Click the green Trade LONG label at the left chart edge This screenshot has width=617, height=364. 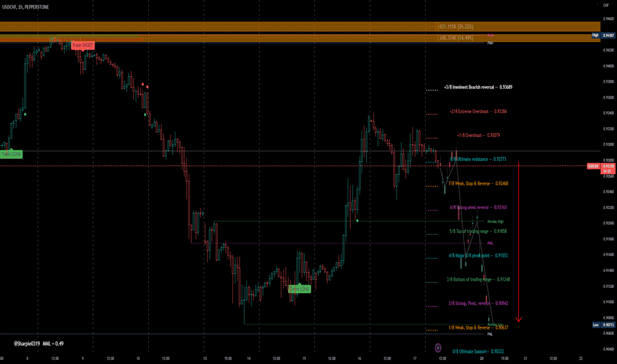coord(11,154)
